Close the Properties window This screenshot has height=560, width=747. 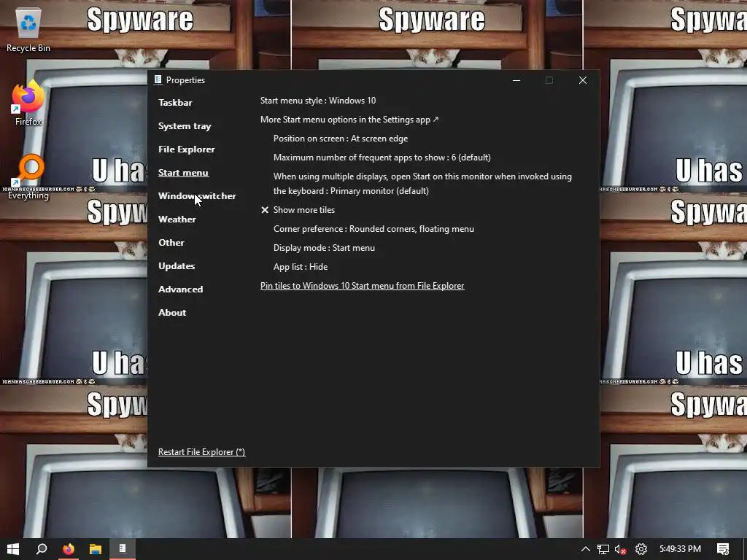pos(583,80)
